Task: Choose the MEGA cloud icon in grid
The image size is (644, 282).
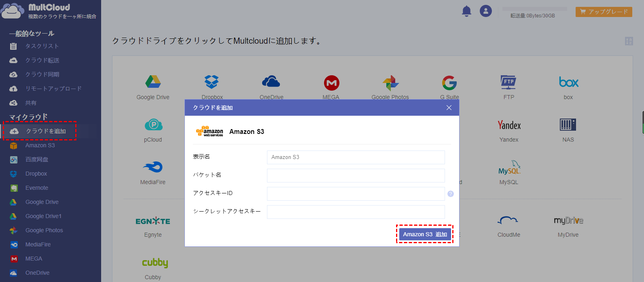Action: 331,83
